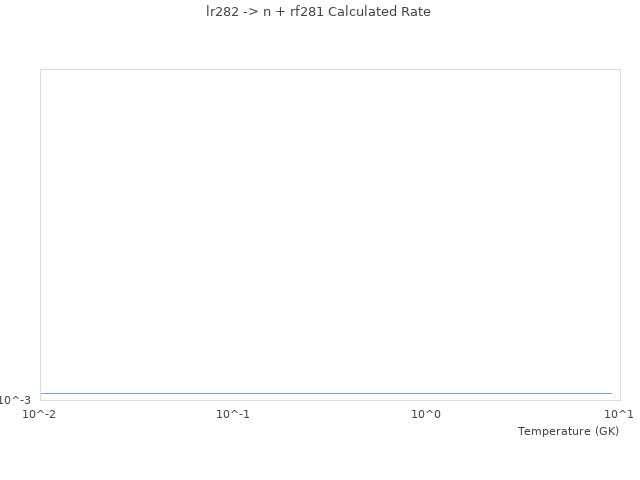Click the (GK) unit in the axis label
Viewport: 640px width, 480px height.
click(606, 431)
